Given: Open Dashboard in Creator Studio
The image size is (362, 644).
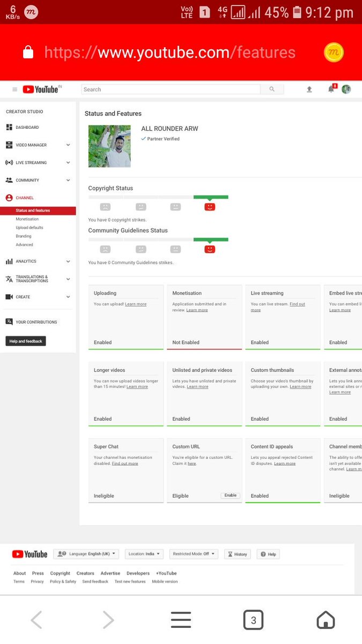Looking at the screenshot, I should point(27,127).
